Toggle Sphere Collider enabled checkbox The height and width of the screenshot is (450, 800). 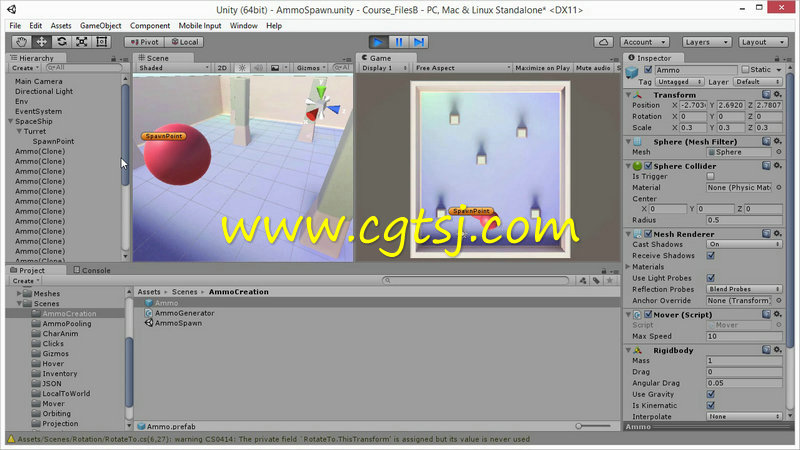(648, 166)
